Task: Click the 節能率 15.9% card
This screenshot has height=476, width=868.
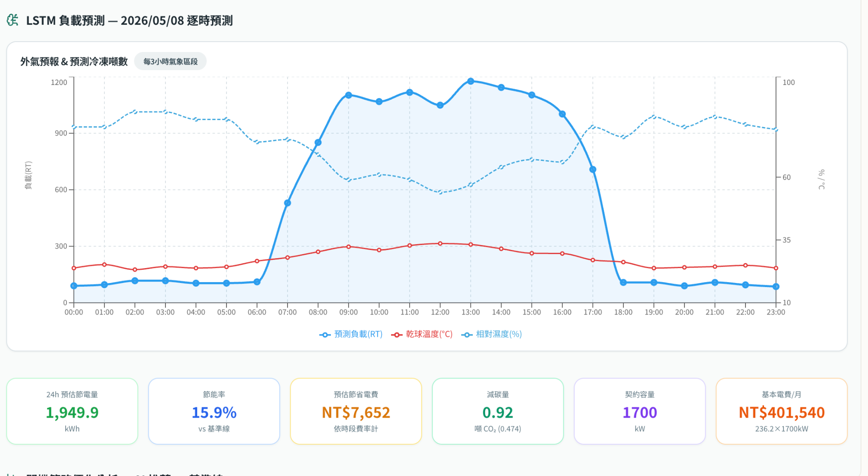Action: (x=214, y=411)
